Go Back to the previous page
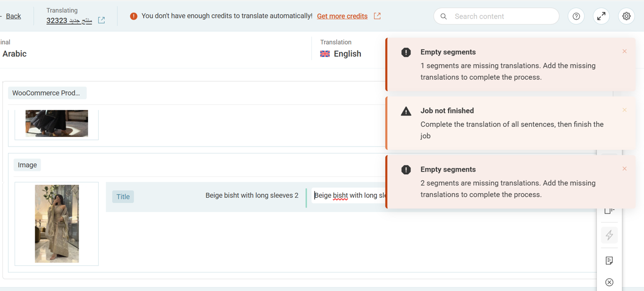Screen dimensions: 644x291 click(13, 16)
